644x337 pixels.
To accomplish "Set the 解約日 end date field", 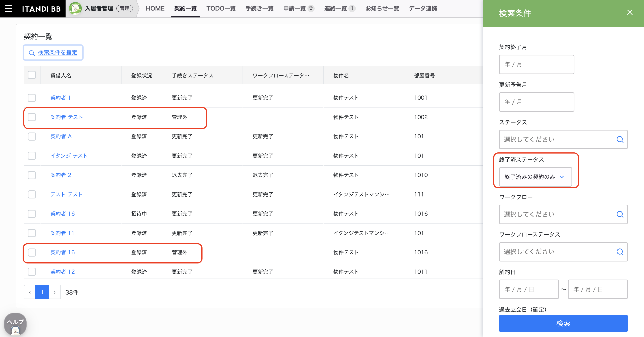I will point(598,289).
